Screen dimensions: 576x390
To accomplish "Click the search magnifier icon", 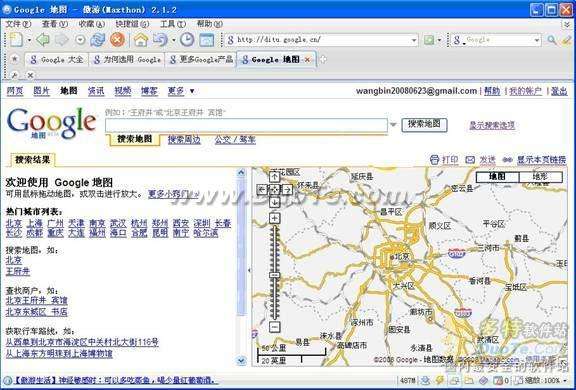I will tap(552, 40).
